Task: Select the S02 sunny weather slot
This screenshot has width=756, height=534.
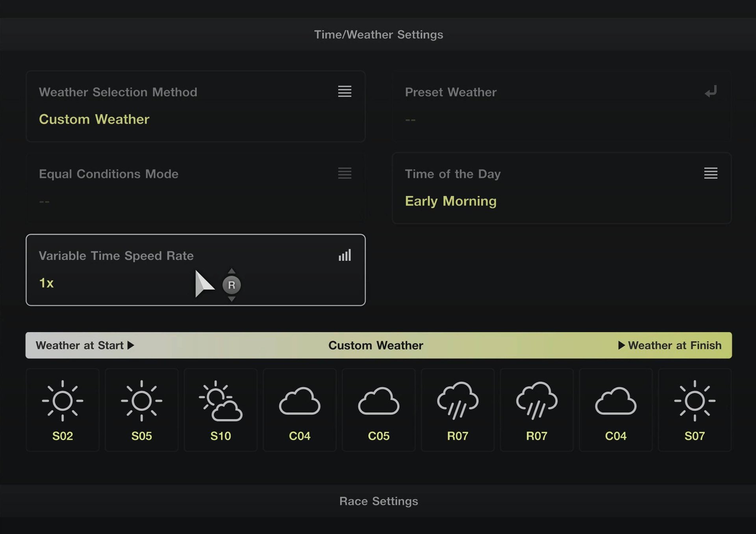Action: click(62, 410)
